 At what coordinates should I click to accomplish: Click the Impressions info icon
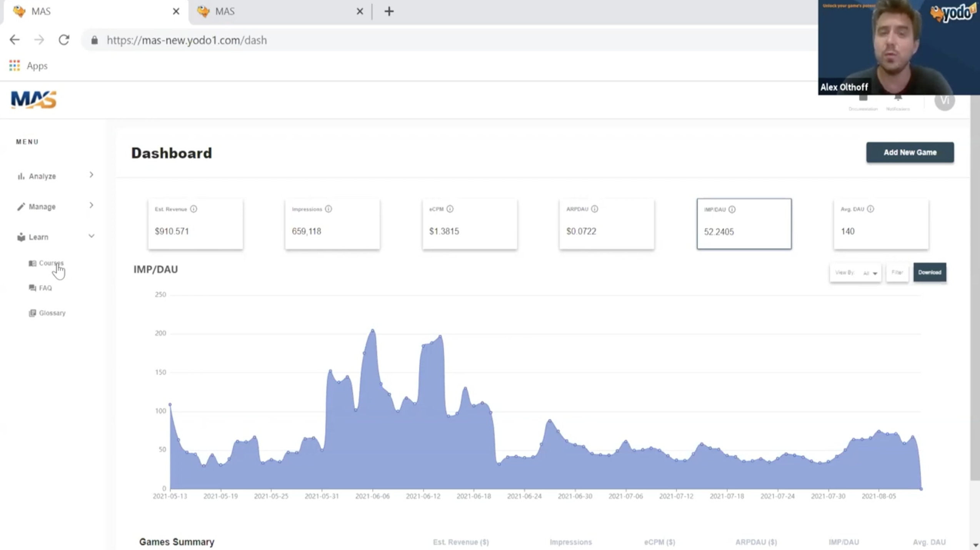pos(328,209)
